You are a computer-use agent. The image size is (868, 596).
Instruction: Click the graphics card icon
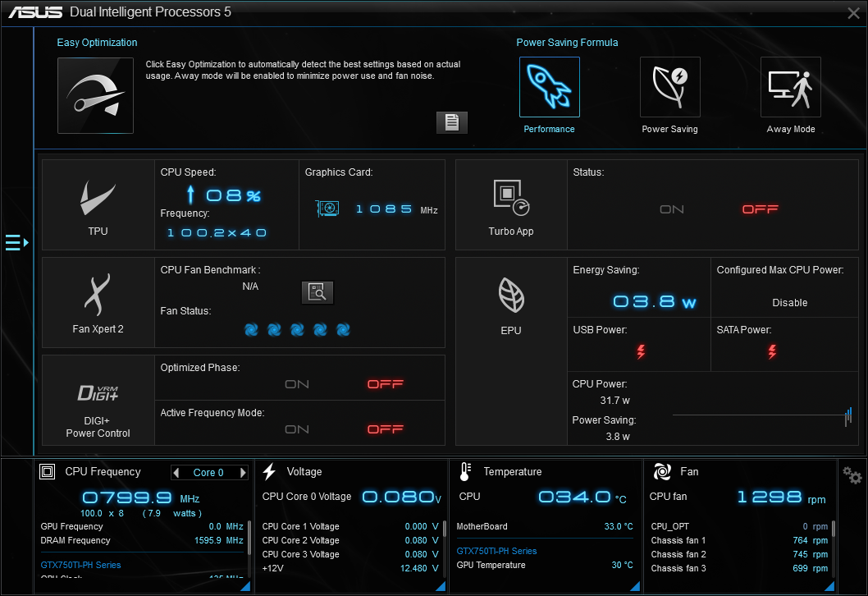(x=327, y=209)
